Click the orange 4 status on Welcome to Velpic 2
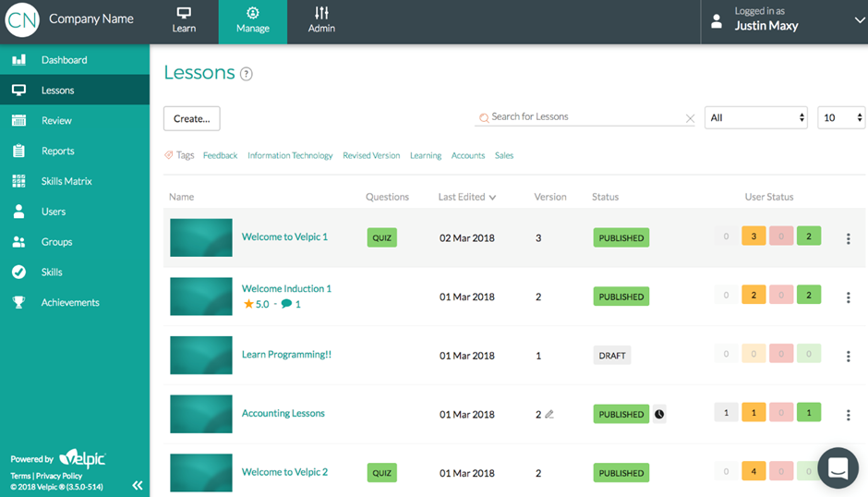The height and width of the screenshot is (497, 868). 753,471
